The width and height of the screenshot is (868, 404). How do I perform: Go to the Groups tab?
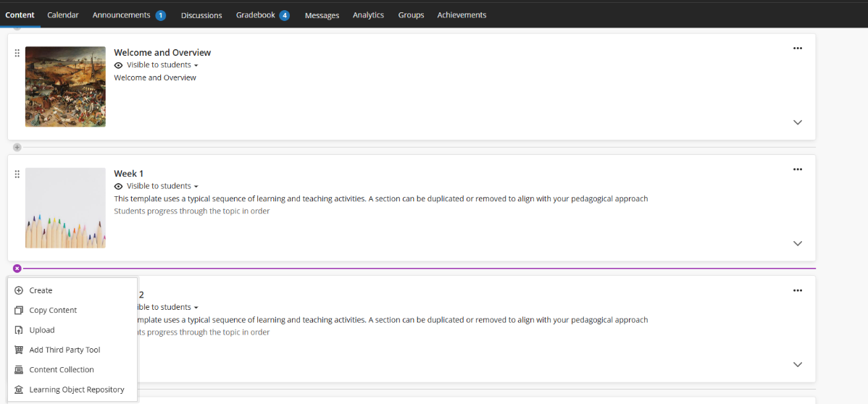pos(411,15)
